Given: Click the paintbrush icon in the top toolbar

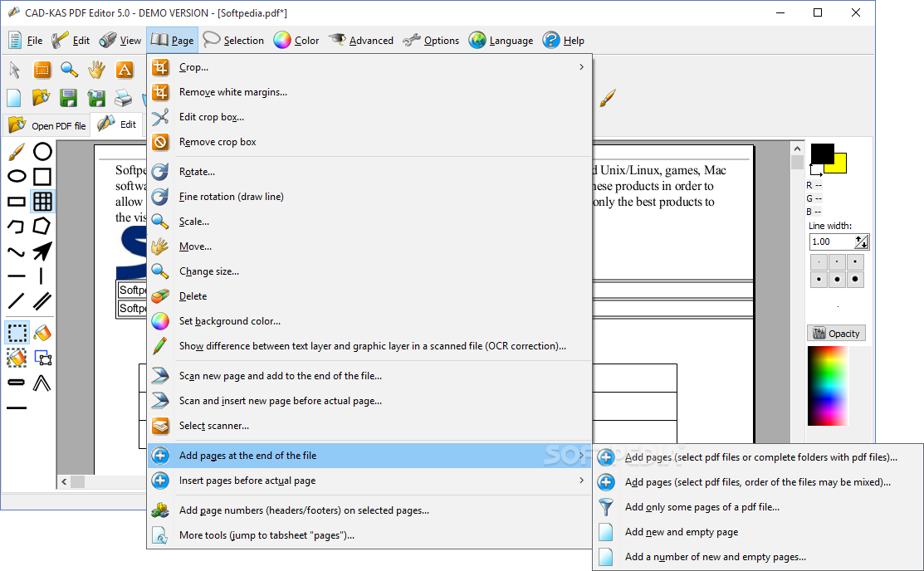Looking at the screenshot, I should click(x=608, y=98).
